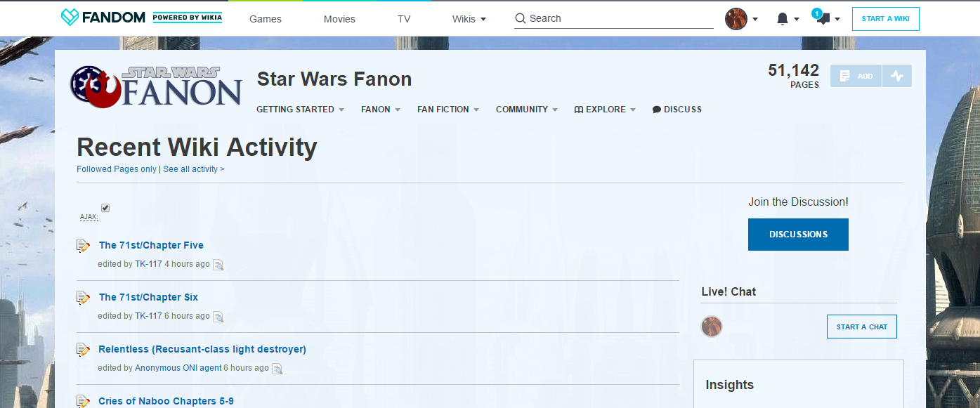Click the Live! Chat heading
980x408 pixels.
729,291
